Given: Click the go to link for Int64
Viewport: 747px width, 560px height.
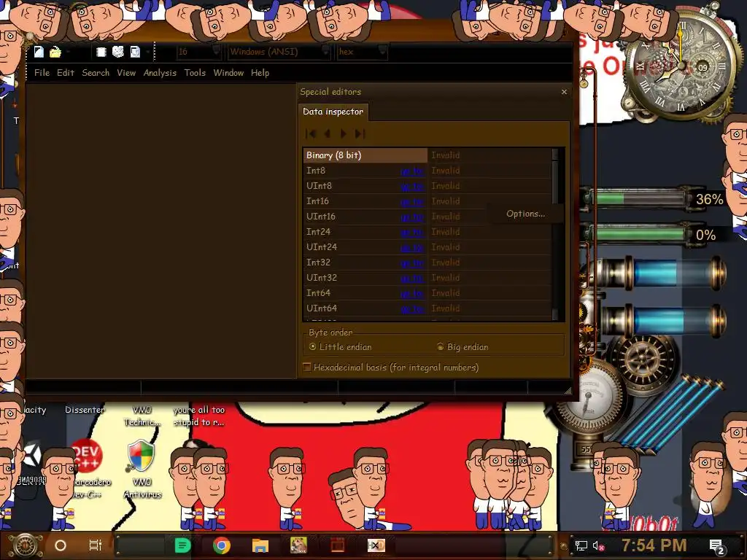Looking at the screenshot, I should click(x=412, y=293).
